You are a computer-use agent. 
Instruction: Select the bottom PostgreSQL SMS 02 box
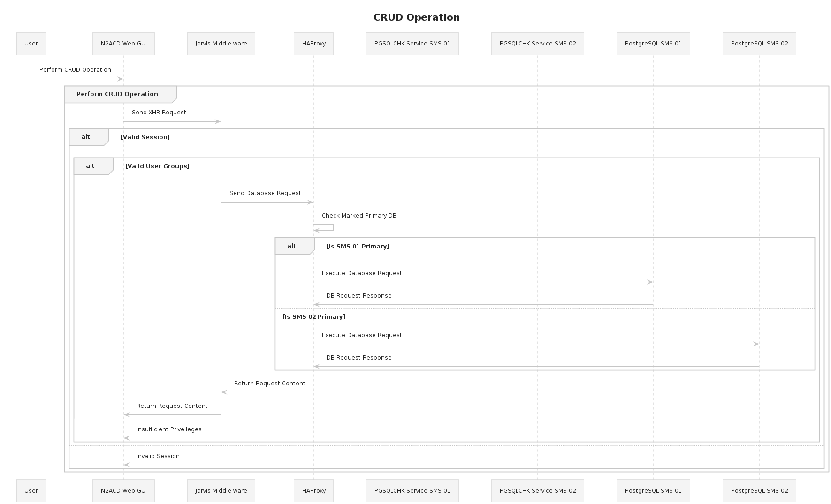759,490
